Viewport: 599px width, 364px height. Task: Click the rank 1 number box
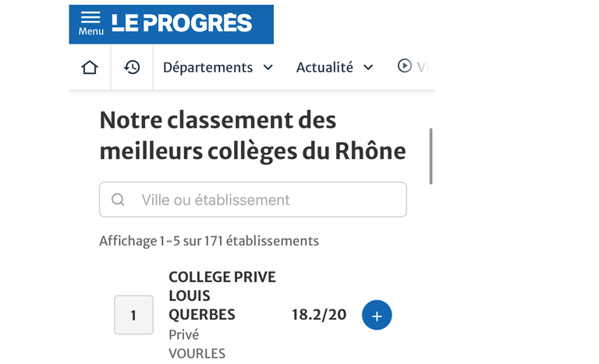point(133,316)
